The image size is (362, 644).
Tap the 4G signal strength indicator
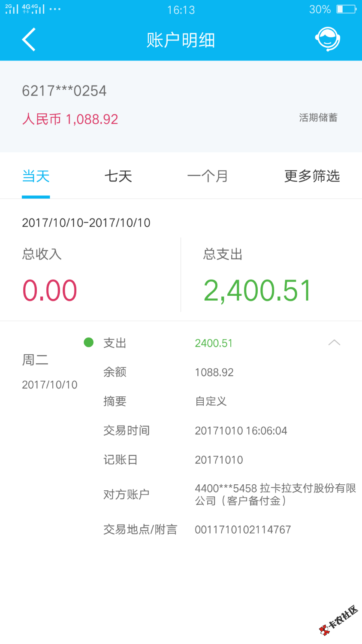click(x=33, y=9)
